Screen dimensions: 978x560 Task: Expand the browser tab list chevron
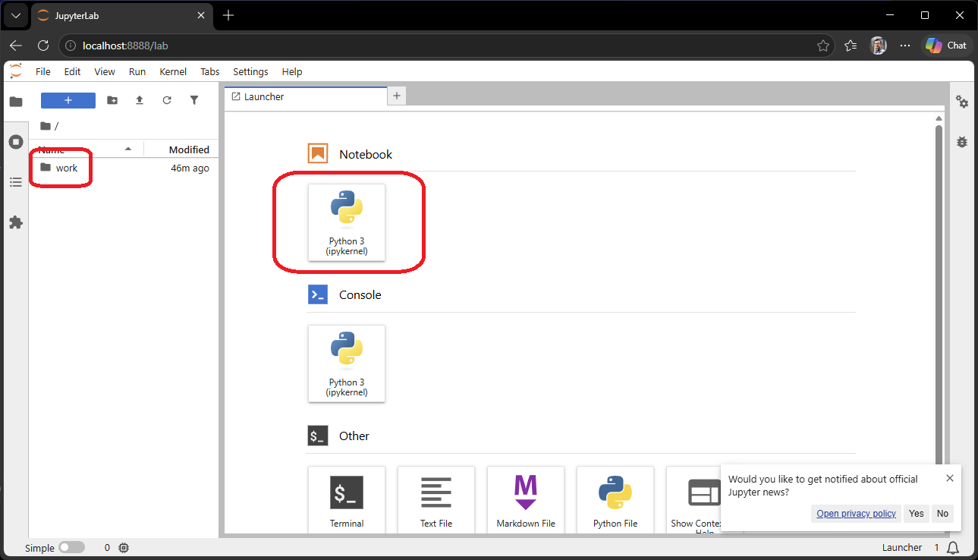[15, 15]
